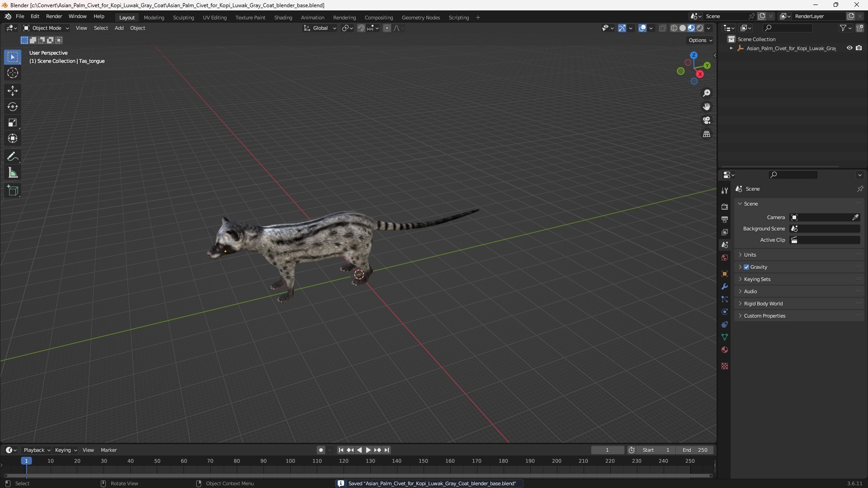
Task: Switch to Geometry Nodes workspace tab
Action: [x=420, y=17]
